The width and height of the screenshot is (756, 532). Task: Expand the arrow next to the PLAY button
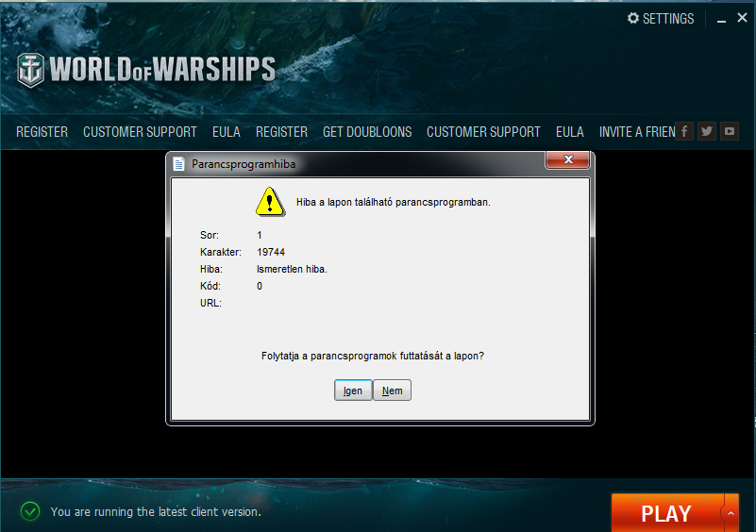pyautogui.click(x=731, y=513)
